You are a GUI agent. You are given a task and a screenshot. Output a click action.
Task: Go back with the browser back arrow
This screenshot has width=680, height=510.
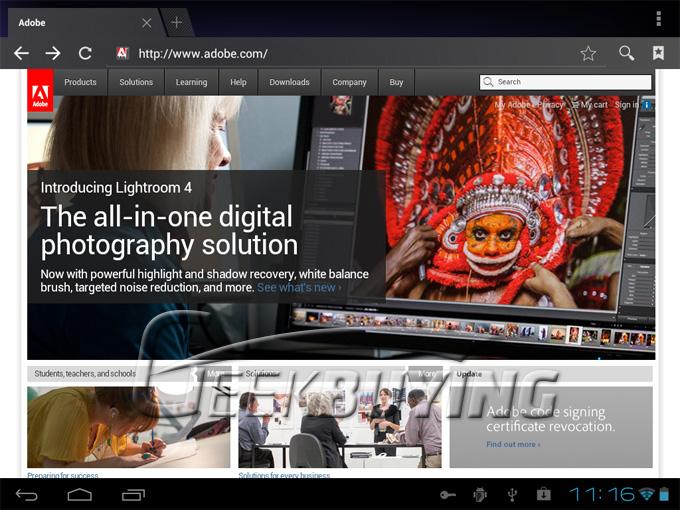click(21, 53)
